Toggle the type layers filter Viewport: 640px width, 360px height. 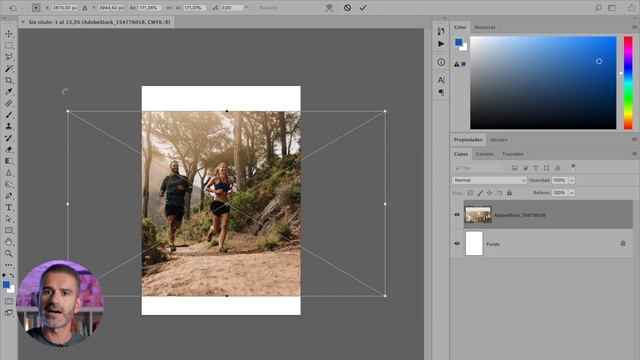536,168
